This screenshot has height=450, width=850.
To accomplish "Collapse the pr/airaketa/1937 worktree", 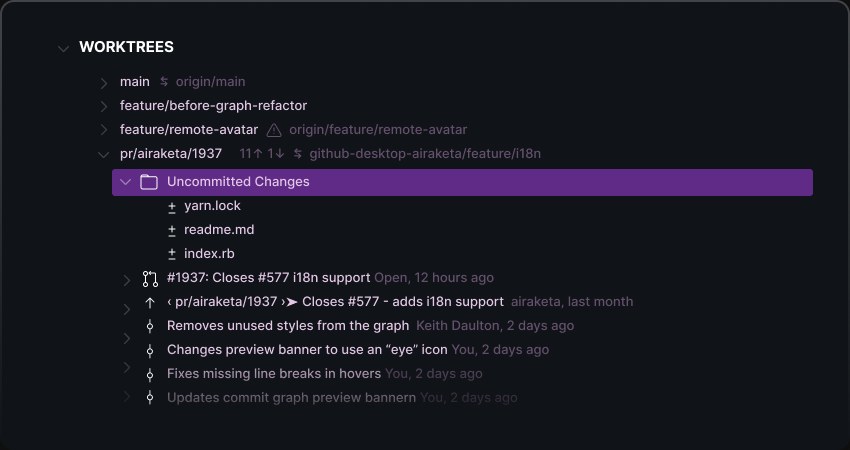I will 103,154.
